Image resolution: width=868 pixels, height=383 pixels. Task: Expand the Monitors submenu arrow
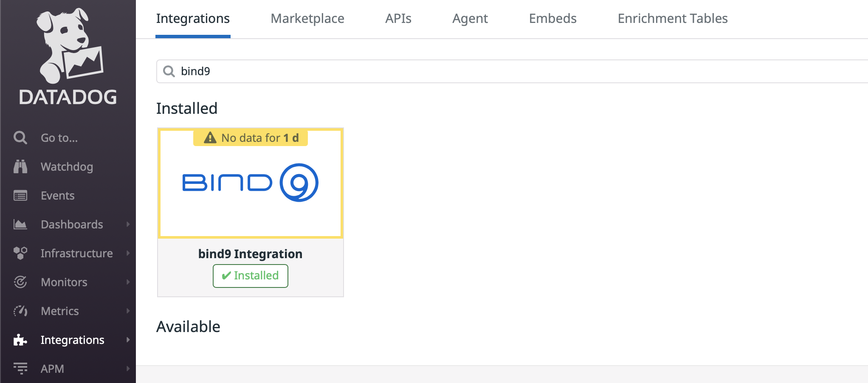pyautogui.click(x=128, y=282)
